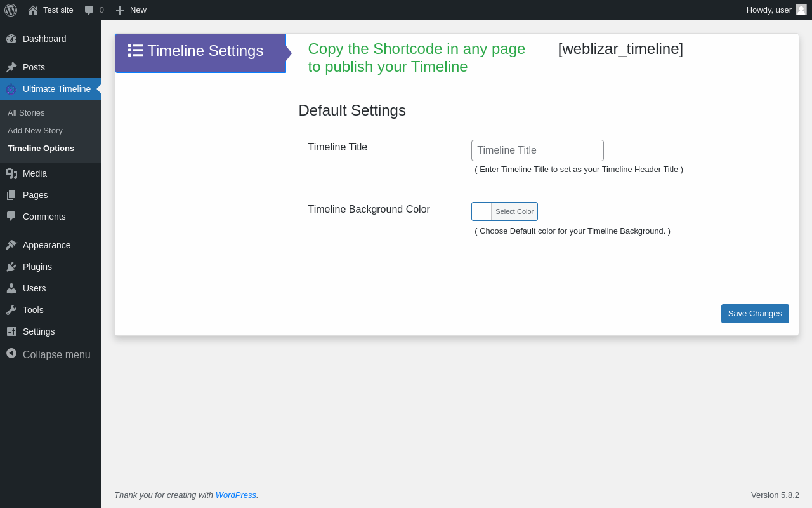Open Appearance menu item

[x=51, y=245]
